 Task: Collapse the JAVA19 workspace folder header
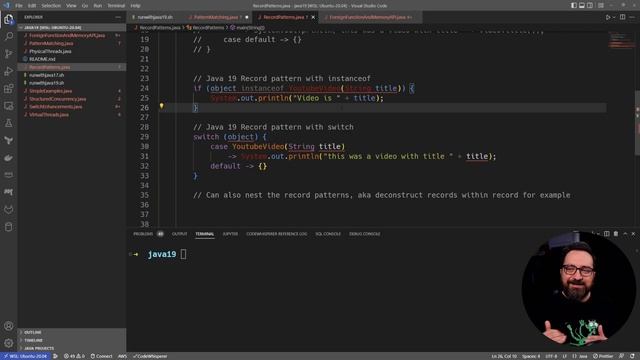(x=72, y=27)
